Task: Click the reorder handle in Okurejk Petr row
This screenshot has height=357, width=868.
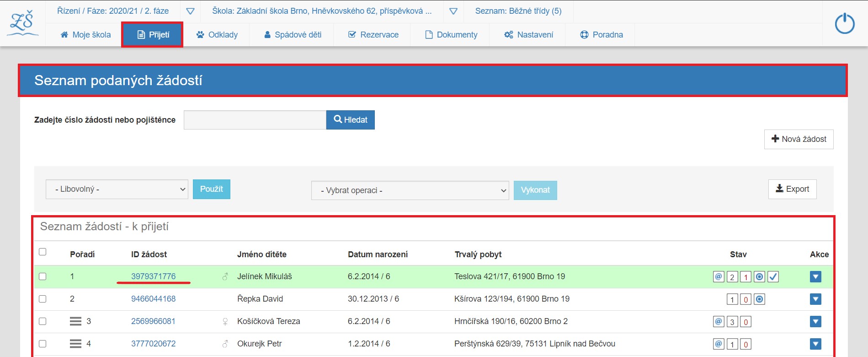Action: coord(75,344)
